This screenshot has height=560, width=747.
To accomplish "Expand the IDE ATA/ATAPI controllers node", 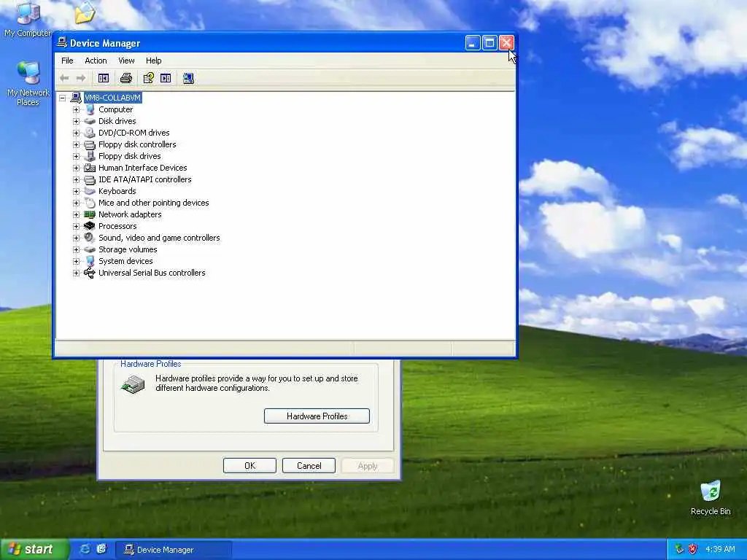I will click(76, 179).
